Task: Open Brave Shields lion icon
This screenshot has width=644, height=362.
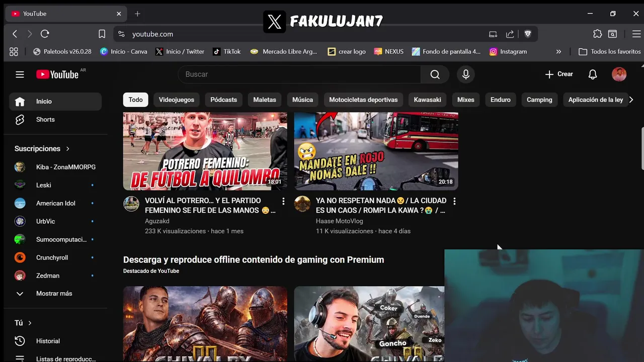Action: click(x=527, y=34)
